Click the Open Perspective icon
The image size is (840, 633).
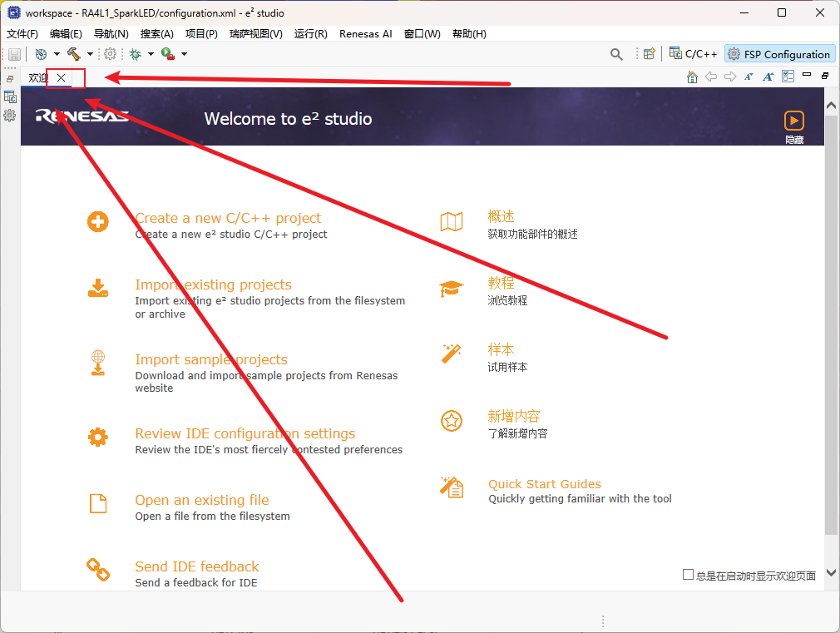click(650, 54)
